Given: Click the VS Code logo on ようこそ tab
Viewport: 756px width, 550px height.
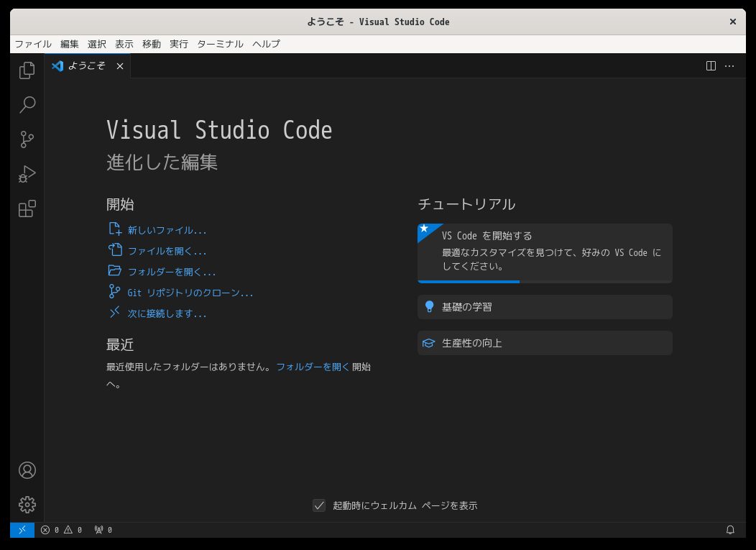Looking at the screenshot, I should point(58,66).
